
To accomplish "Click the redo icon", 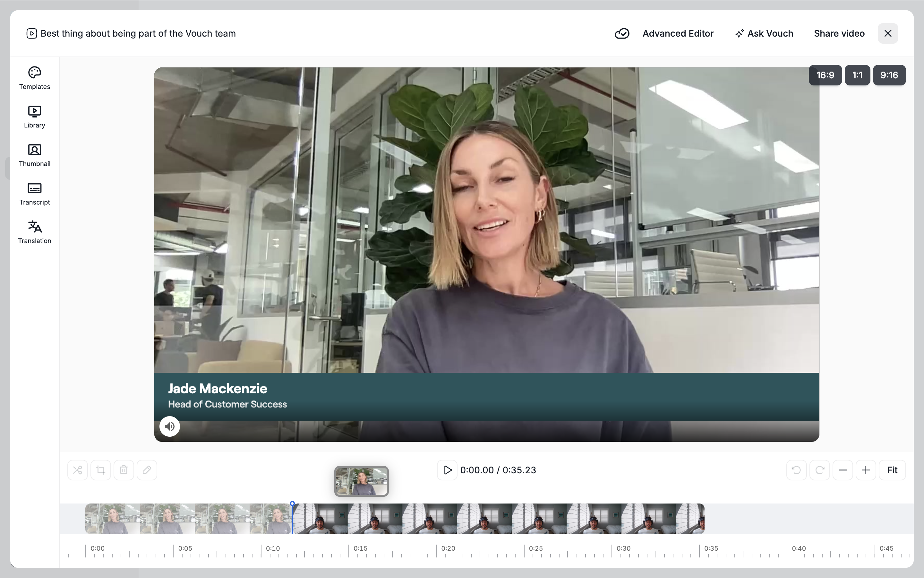I will click(820, 470).
